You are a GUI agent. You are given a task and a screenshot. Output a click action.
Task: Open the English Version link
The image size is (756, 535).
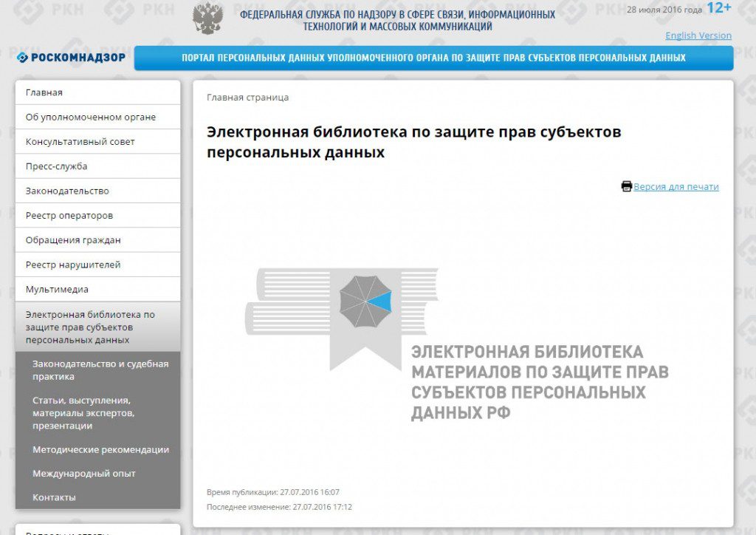[698, 35]
